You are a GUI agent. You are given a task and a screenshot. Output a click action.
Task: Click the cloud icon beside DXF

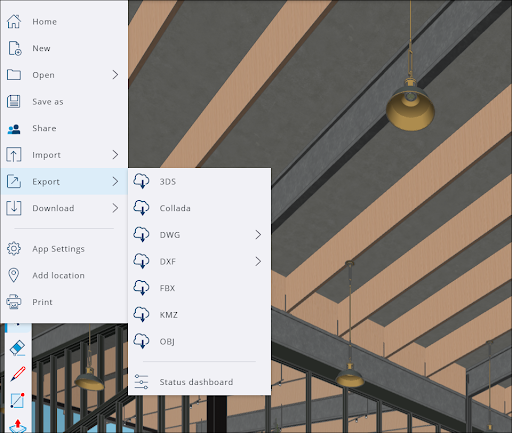[x=141, y=261]
